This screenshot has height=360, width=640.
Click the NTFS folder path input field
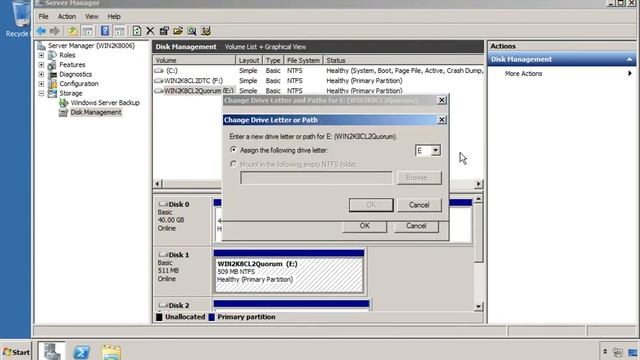pyautogui.click(x=316, y=178)
